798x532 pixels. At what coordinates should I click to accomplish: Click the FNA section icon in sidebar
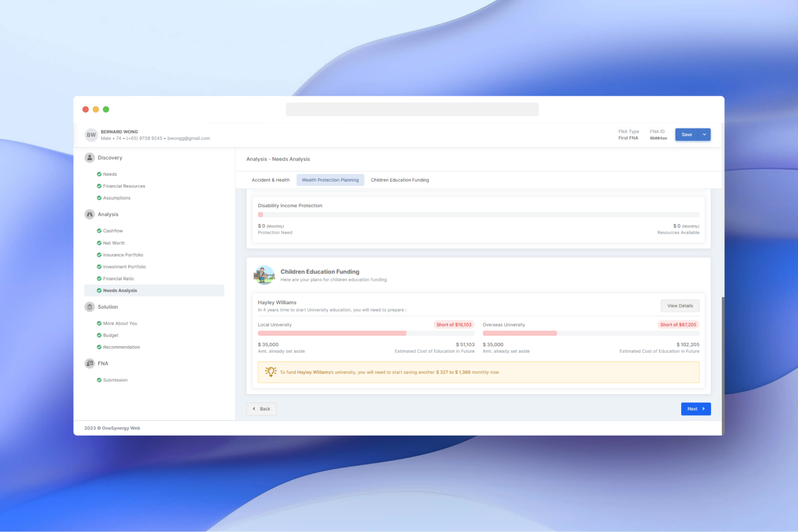[x=89, y=363]
